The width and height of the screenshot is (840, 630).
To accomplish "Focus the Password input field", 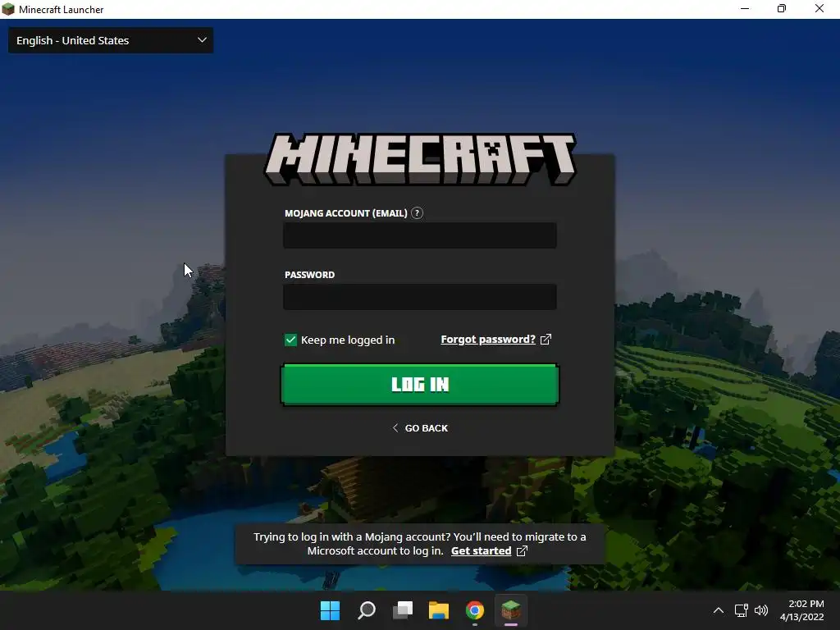I will pos(420,297).
